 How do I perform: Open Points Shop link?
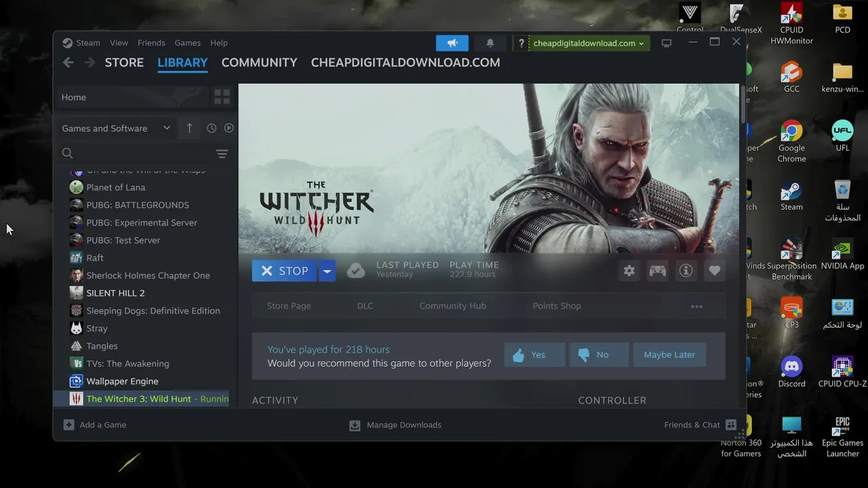point(557,306)
